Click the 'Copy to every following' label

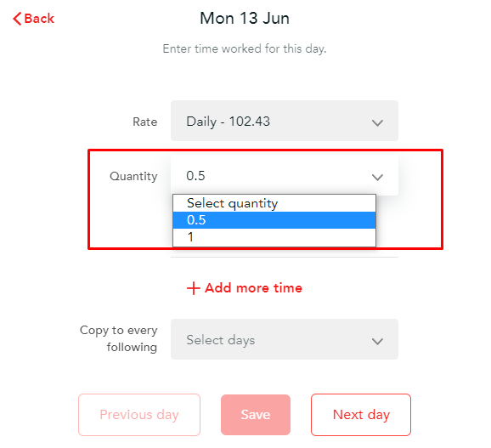(118, 338)
